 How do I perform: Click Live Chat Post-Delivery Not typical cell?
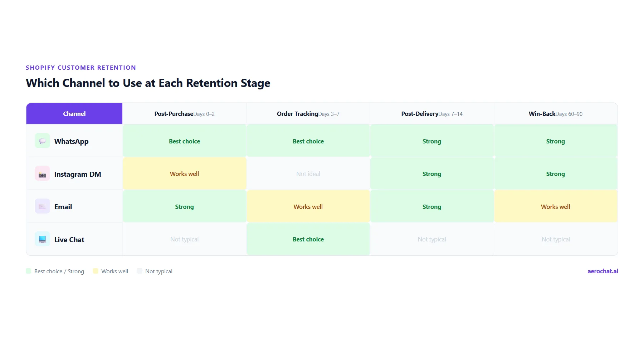pos(432,239)
